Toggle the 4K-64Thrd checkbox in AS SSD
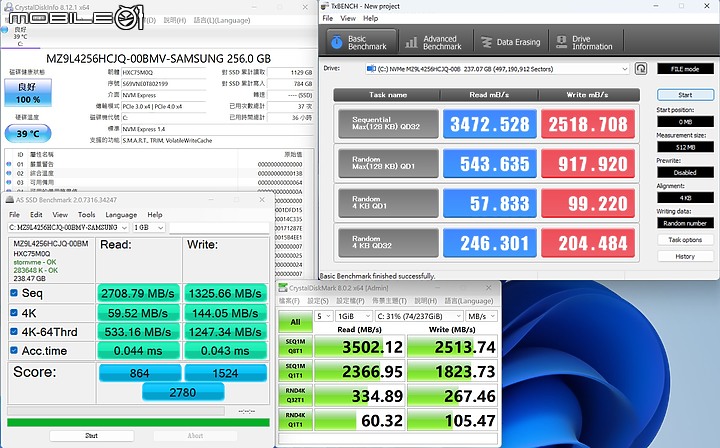 click(x=14, y=331)
